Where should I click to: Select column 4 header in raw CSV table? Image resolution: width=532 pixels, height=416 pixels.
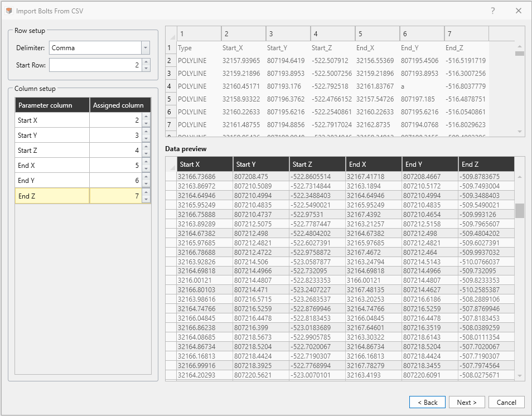point(332,33)
